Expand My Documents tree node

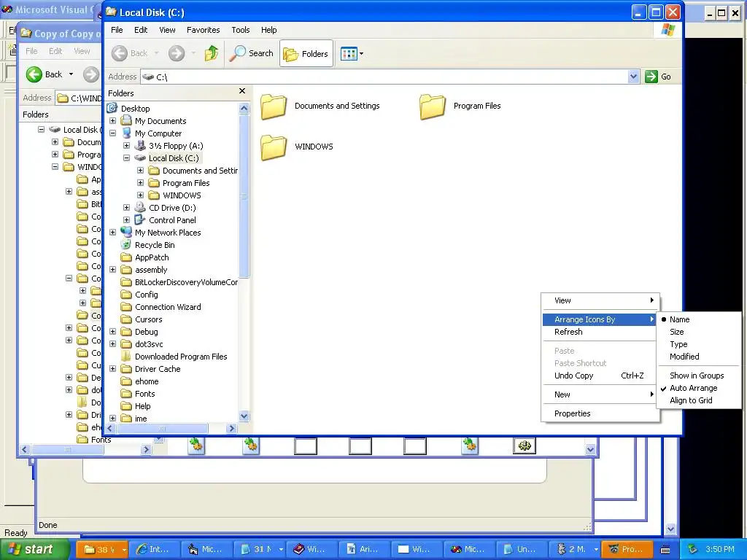coord(113,121)
